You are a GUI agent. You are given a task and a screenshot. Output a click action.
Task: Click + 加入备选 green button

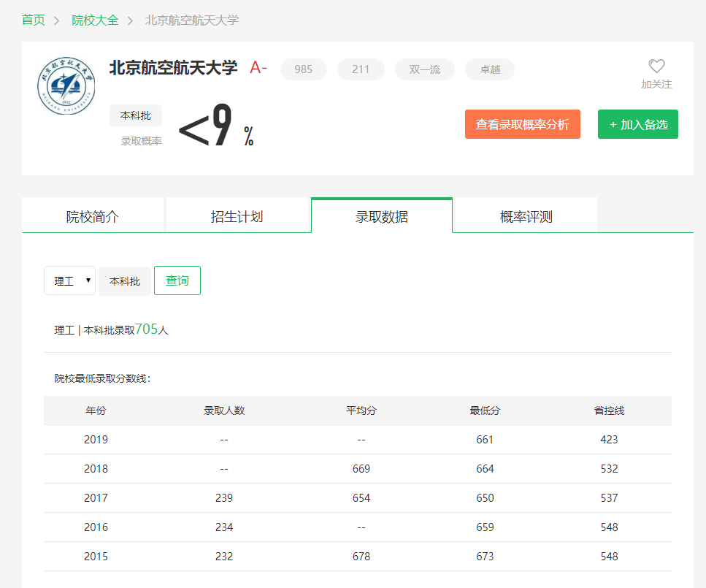point(638,124)
